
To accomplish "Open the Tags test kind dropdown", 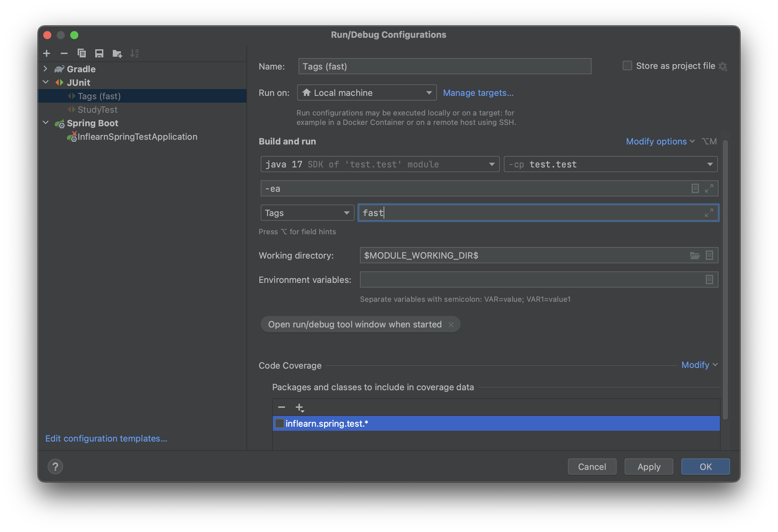I will pyautogui.click(x=307, y=213).
